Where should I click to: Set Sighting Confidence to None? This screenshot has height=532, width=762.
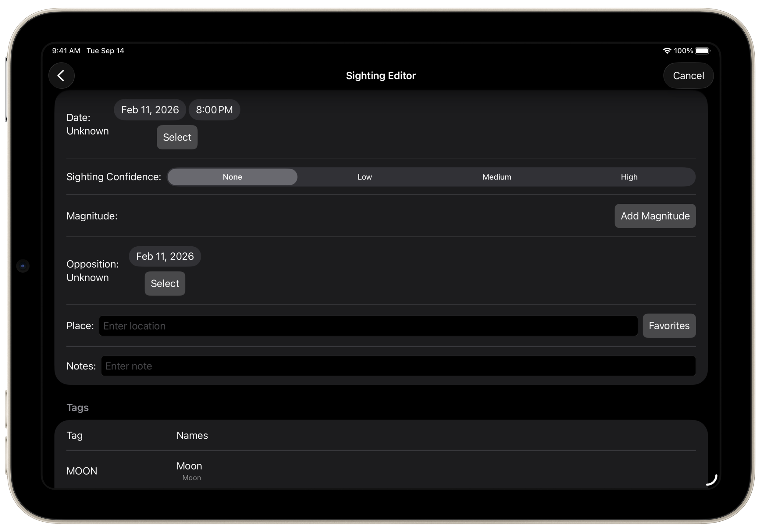coord(232,177)
